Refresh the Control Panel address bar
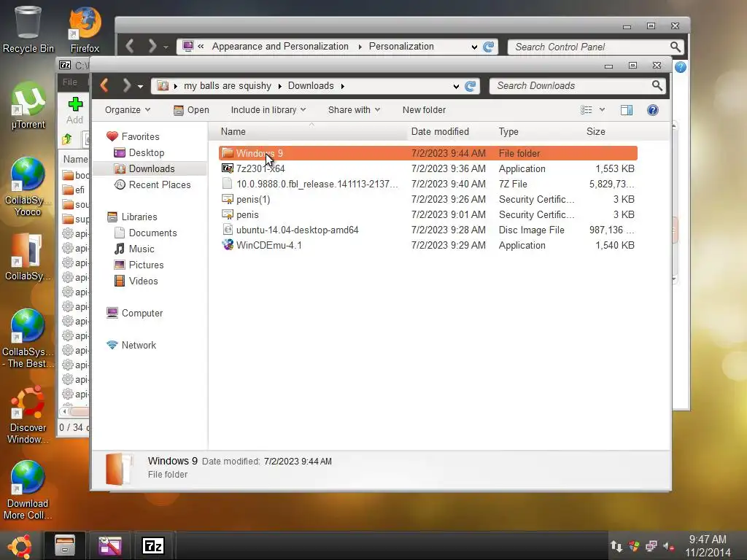This screenshot has width=747, height=560. (488, 47)
